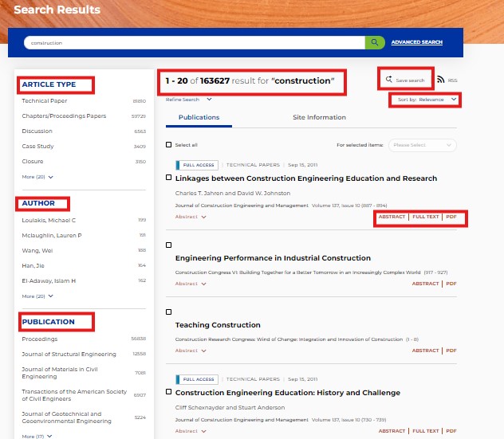
Task: Select the Publications tab
Action: coord(199,117)
